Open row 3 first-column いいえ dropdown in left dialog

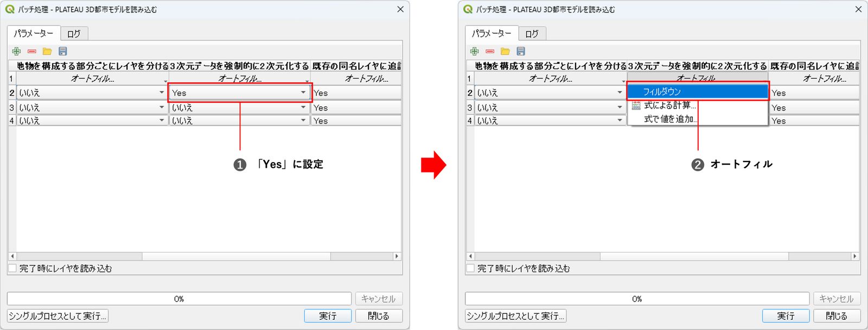pos(92,107)
